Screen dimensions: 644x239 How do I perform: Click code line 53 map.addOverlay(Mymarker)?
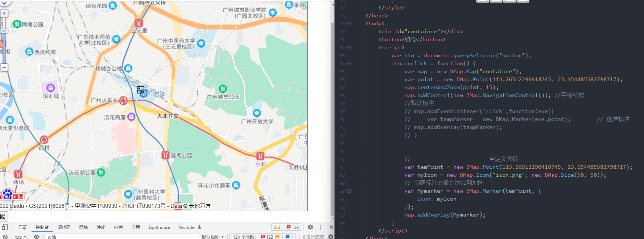coord(445,215)
